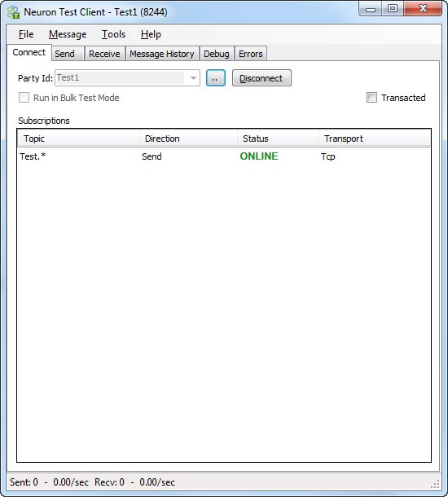Open the Help menu
Image resolution: width=448 pixels, height=497 pixels.
click(151, 34)
